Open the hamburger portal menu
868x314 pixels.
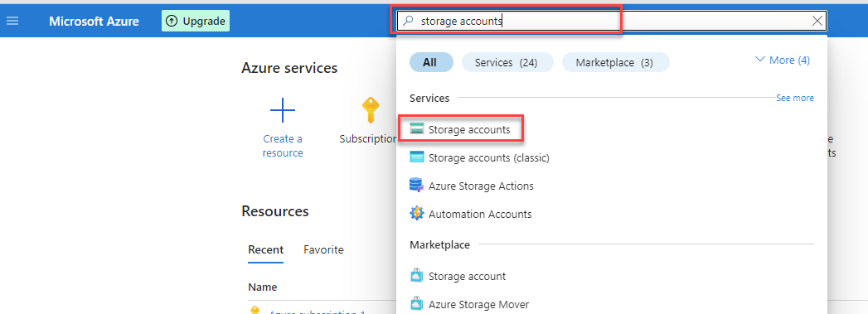pyautogui.click(x=12, y=21)
